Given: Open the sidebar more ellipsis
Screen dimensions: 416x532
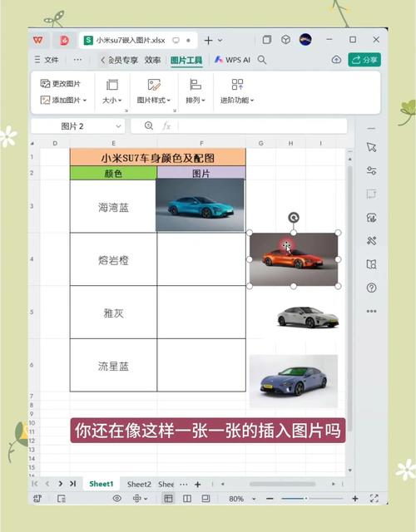Looking at the screenshot, I should click(x=371, y=311).
